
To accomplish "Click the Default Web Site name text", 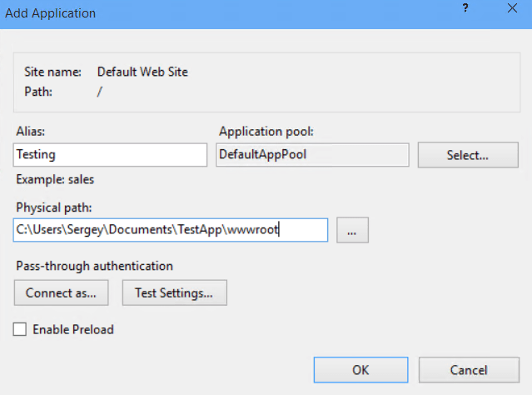I will [142, 72].
